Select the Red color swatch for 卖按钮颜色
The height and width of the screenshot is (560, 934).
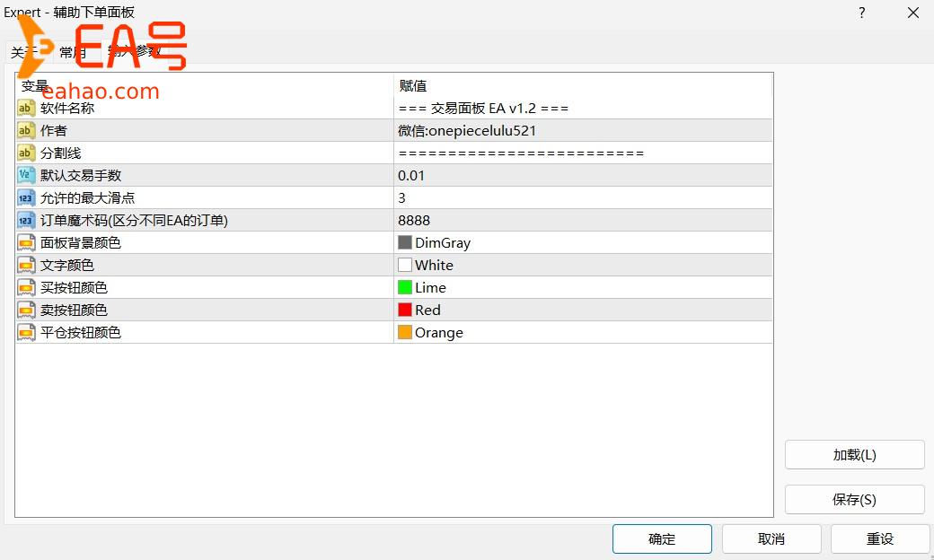pyautogui.click(x=405, y=311)
